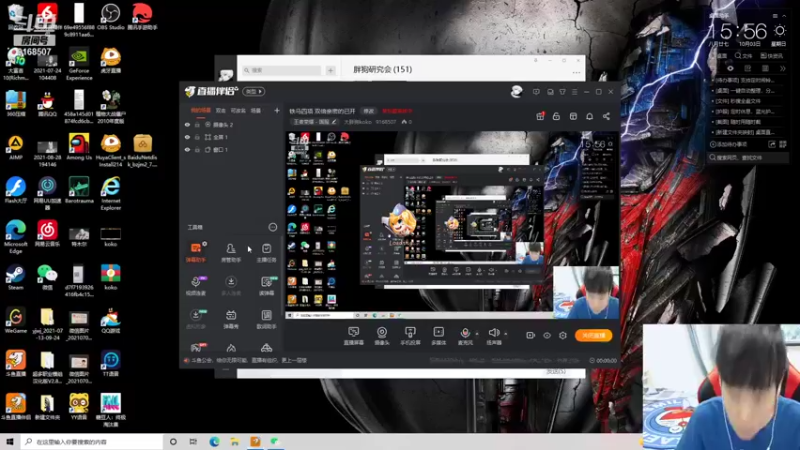Open the message icon in the title bar
Viewport: 800px width, 450px height.
[x=536, y=92]
